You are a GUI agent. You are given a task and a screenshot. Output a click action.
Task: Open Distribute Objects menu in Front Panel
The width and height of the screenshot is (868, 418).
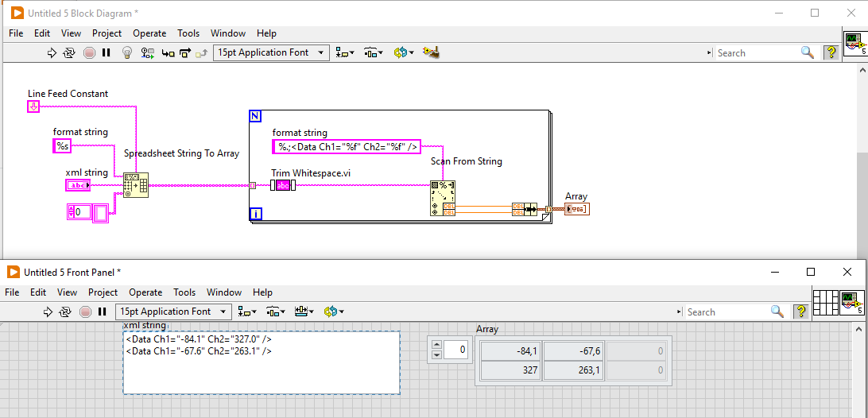(276, 312)
